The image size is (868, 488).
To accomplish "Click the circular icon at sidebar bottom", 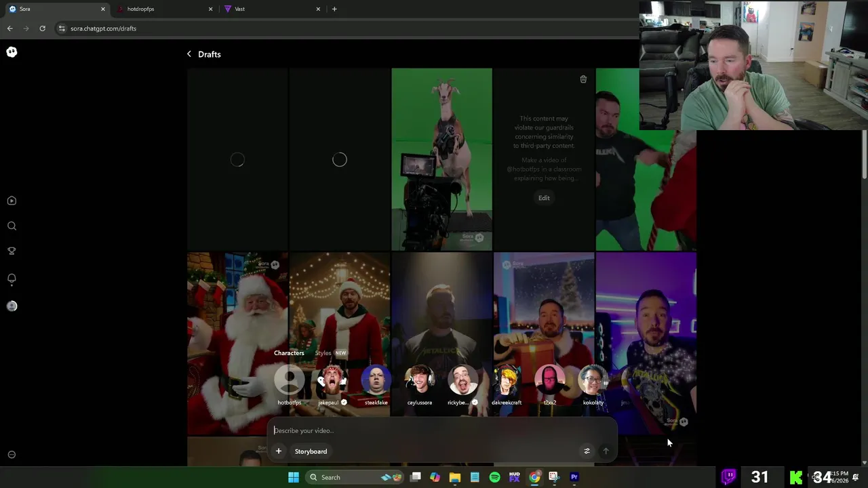I will click(x=12, y=455).
